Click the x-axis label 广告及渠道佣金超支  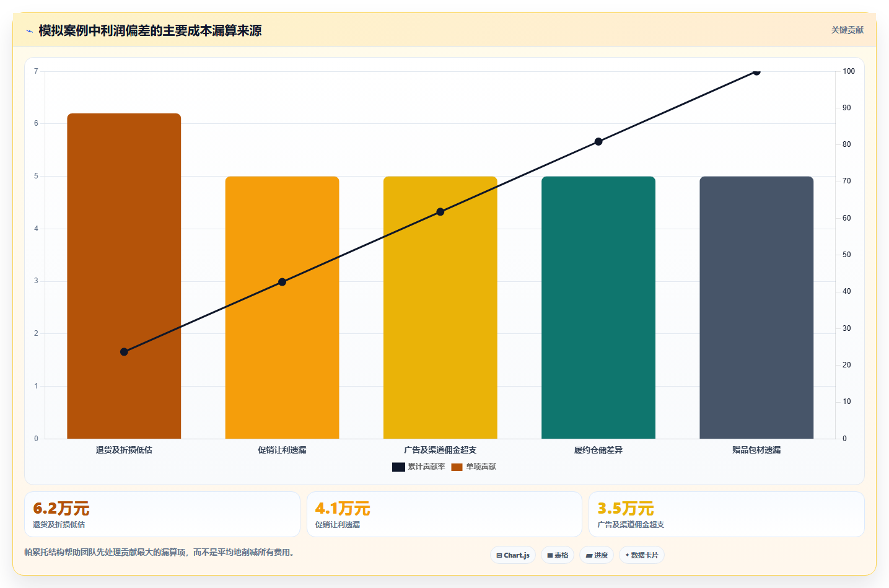pos(440,450)
